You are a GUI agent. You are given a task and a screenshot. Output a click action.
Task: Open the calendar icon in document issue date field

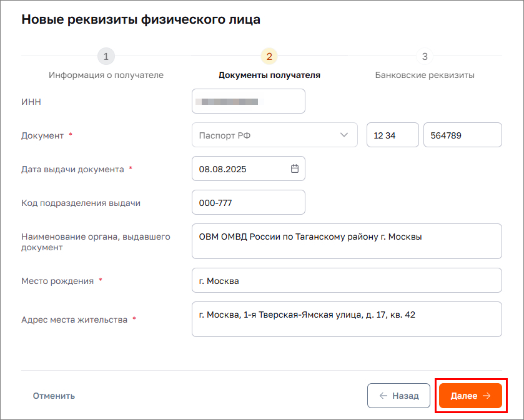294,168
